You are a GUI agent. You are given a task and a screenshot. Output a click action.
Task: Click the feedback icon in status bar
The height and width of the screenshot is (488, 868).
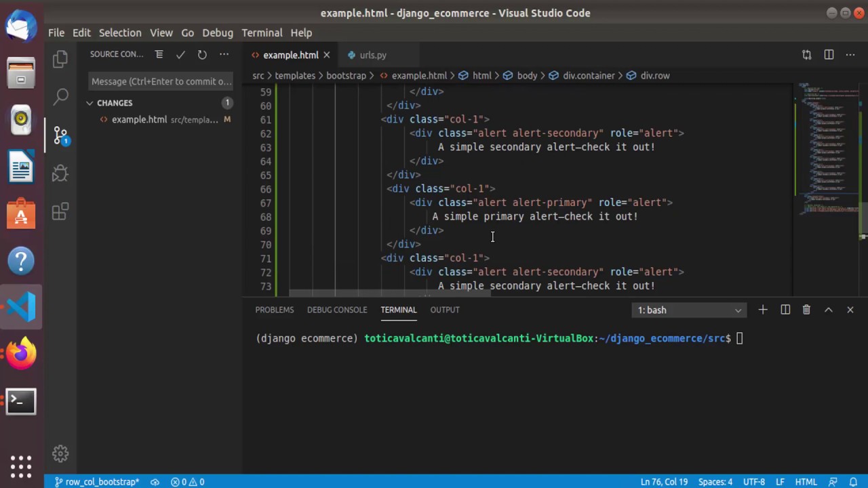(833, 482)
